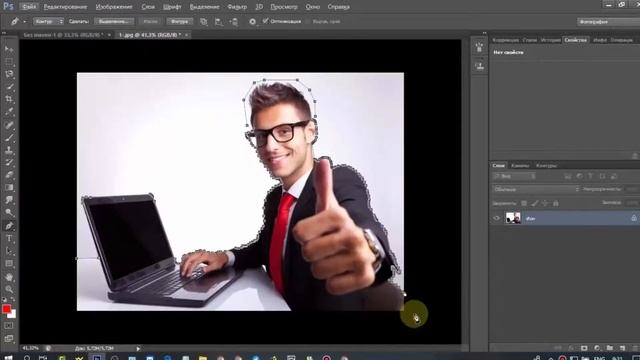
Task: Select the Brush tool
Action: click(9, 138)
